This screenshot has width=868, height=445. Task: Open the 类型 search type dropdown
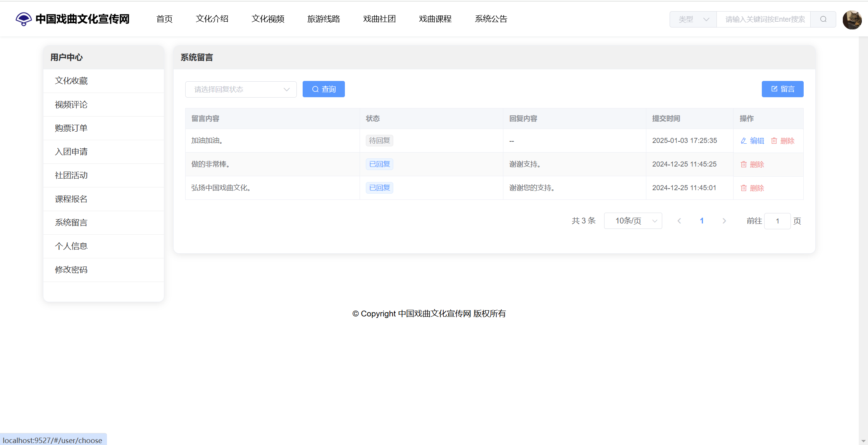pos(693,19)
